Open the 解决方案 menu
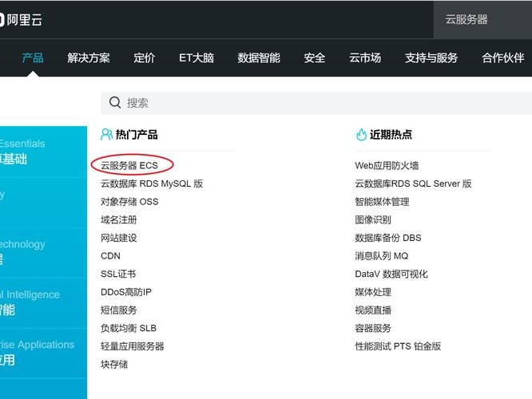The image size is (532, 399). pos(89,57)
